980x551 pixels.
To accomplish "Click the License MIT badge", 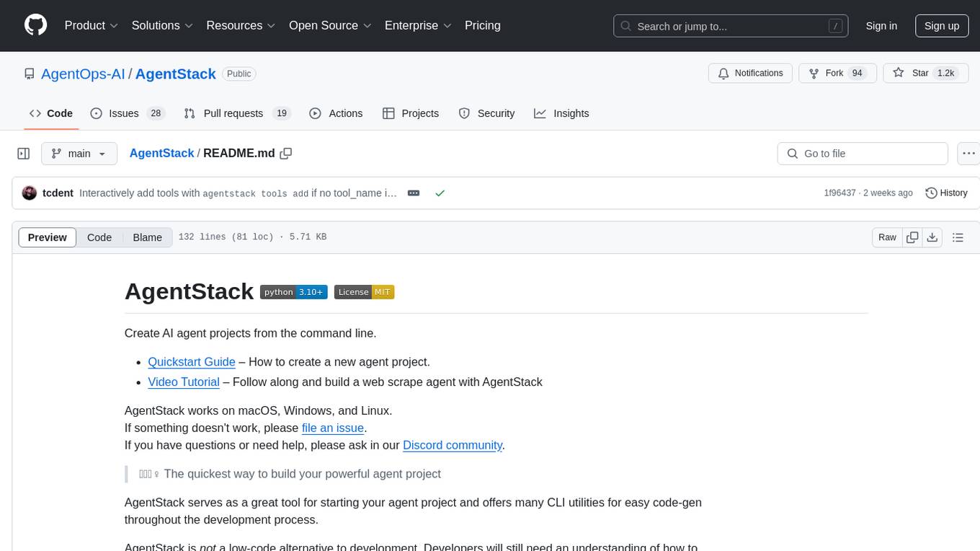I will pos(364,292).
